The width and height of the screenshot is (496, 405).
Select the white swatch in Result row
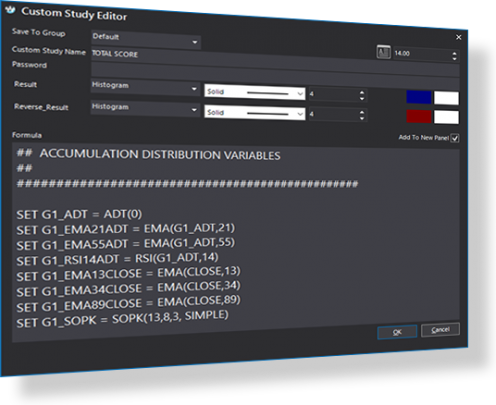coord(446,98)
